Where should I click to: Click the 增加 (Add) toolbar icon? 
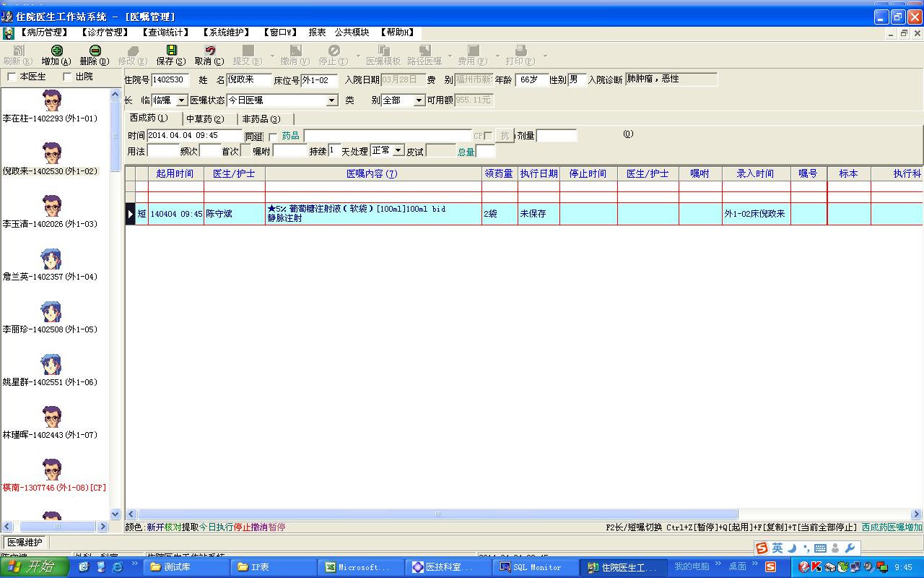pos(56,51)
